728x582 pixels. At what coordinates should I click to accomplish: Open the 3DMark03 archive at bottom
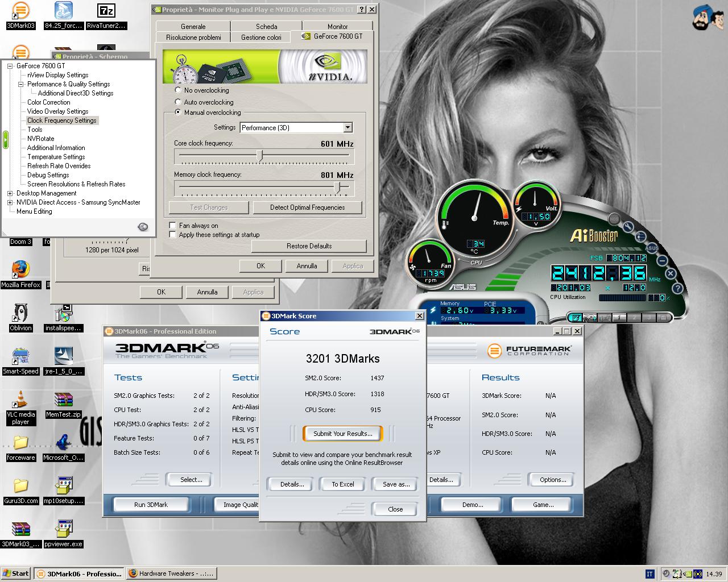20,534
